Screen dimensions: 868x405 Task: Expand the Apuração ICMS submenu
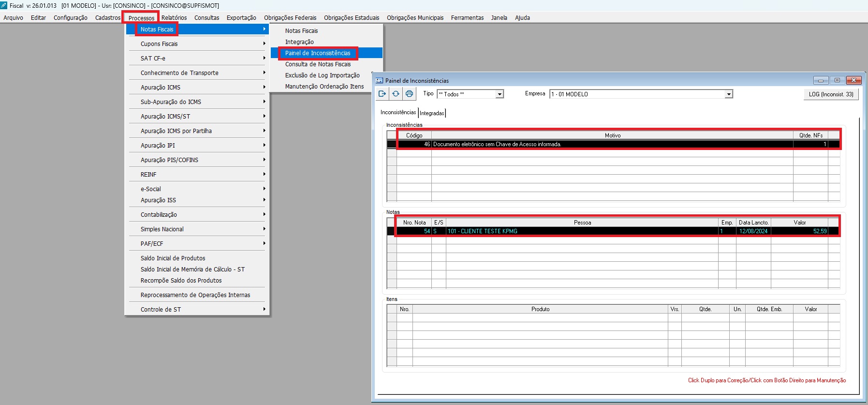point(197,87)
